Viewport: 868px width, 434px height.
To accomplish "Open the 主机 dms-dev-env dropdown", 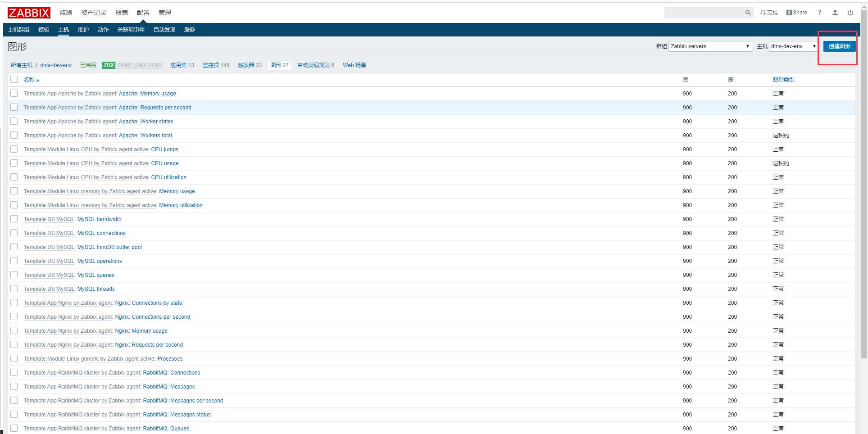I will pyautogui.click(x=794, y=46).
